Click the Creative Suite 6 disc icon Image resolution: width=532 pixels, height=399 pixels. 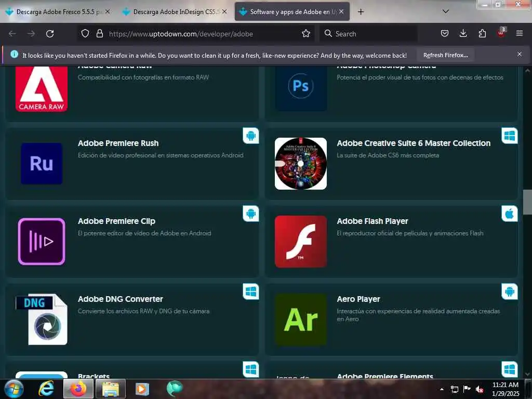point(301,164)
